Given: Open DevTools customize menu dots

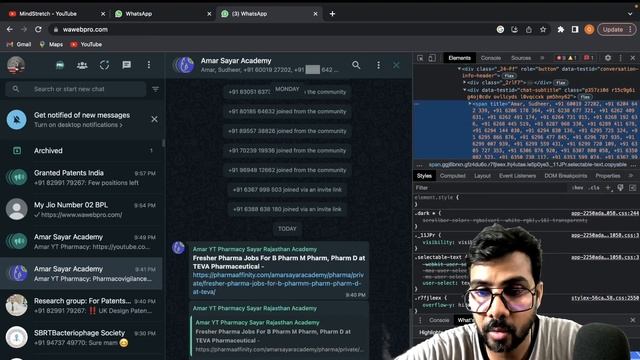Looking at the screenshot, I should tap(620, 58).
